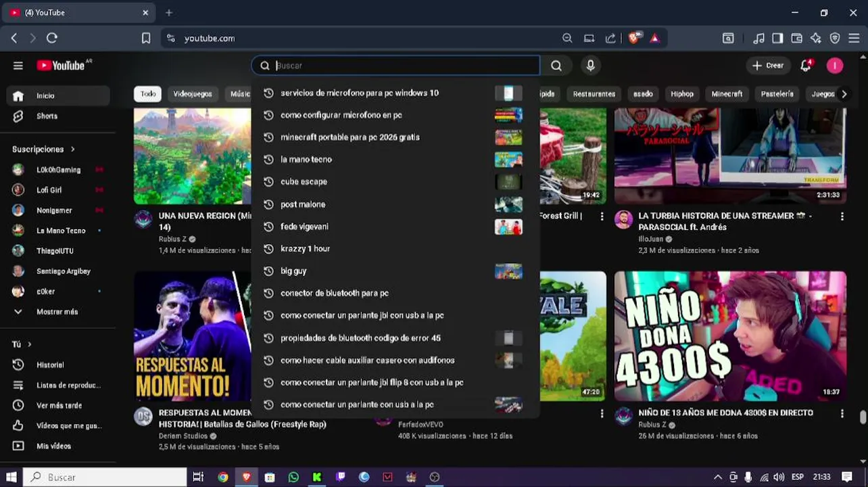This screenshot has width=868, height=487.
Task: Select the Minecraft filter chip
Action: pos(727,94)
